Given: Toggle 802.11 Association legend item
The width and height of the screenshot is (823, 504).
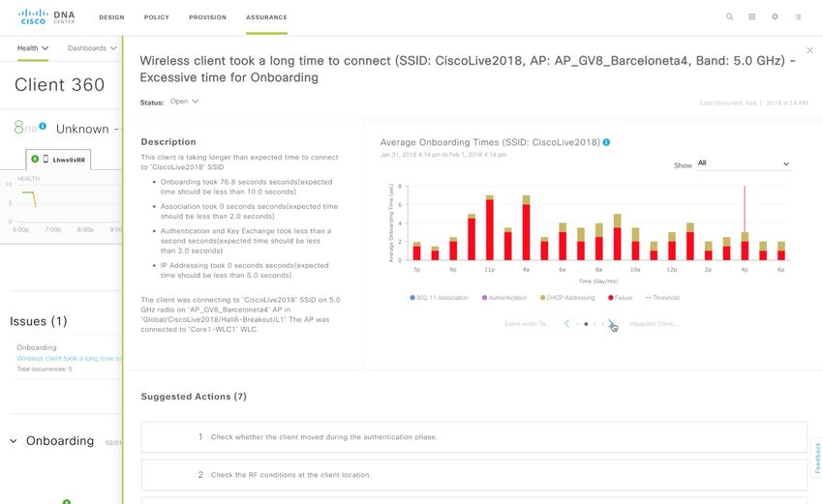Looking at the screenshot, I should point(440,297).
